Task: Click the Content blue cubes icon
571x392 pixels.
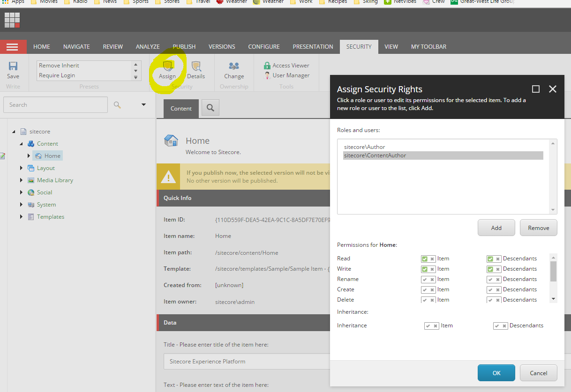Action: 31,144
